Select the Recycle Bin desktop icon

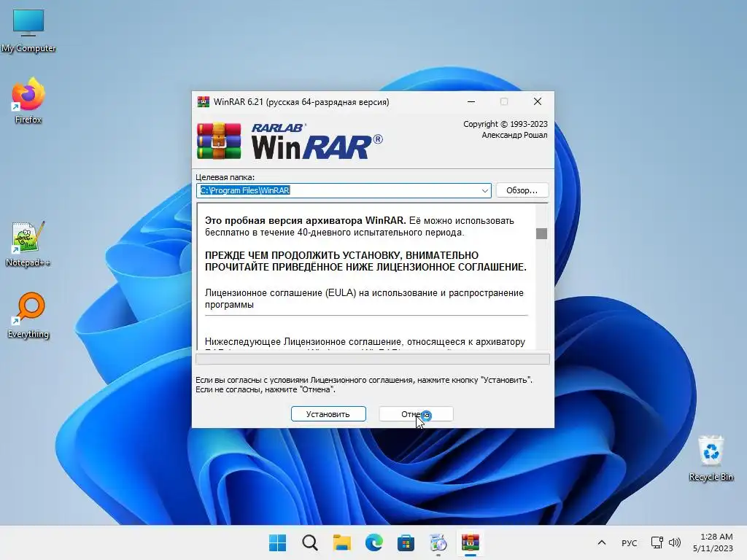coord(711,458)
